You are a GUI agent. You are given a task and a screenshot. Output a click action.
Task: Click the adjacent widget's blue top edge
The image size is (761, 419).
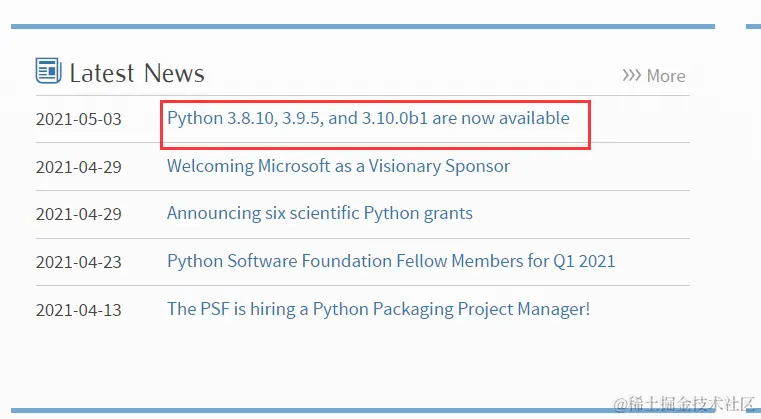(x=753, y=26)
